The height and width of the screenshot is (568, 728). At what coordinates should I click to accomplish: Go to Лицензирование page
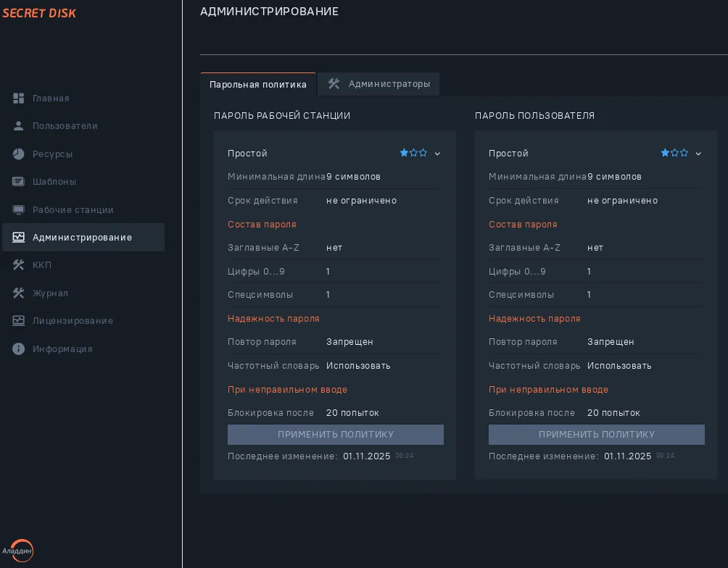[x=73, y=321]
